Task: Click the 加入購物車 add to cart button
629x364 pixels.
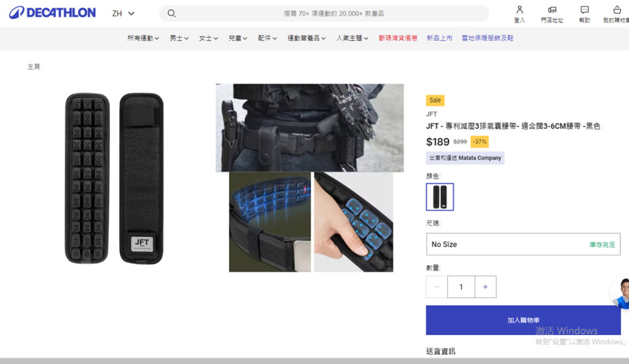Action: pyautogui.click(x=523, y=320)
